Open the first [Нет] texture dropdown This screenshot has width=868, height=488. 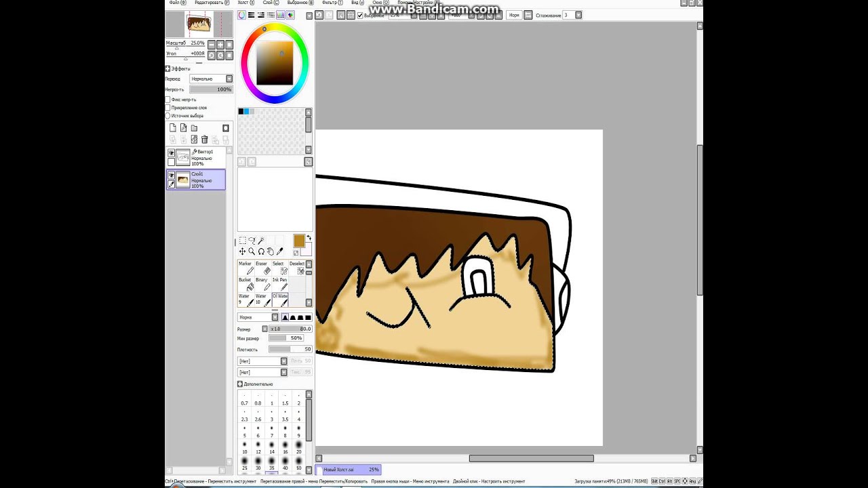(262, 361)
